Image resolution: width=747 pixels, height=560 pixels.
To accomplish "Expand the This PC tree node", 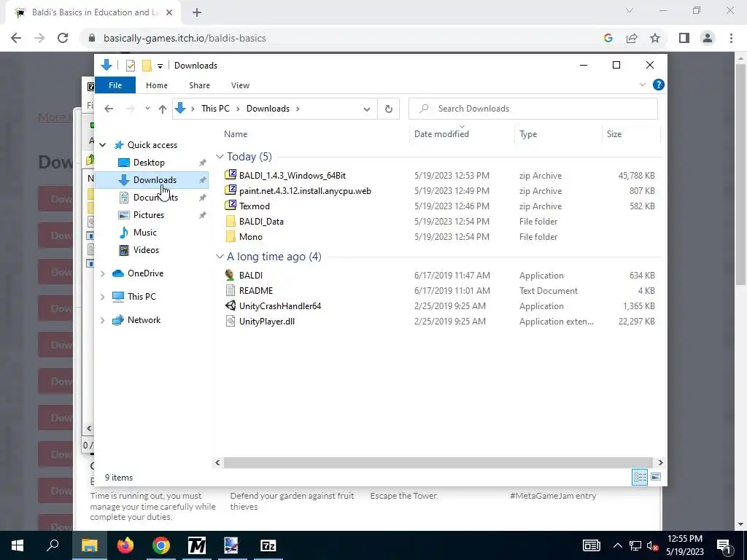I will click(x=102, y=297).
